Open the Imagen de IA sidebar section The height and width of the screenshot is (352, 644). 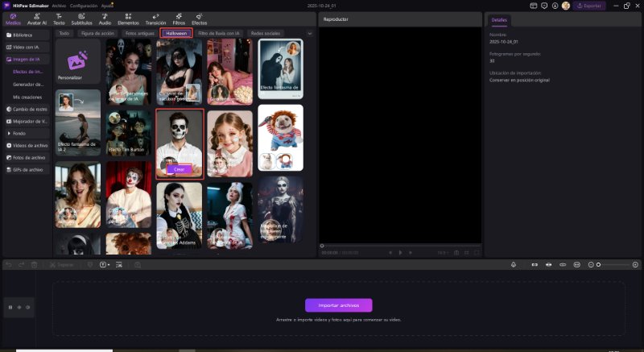click(26, 60)
